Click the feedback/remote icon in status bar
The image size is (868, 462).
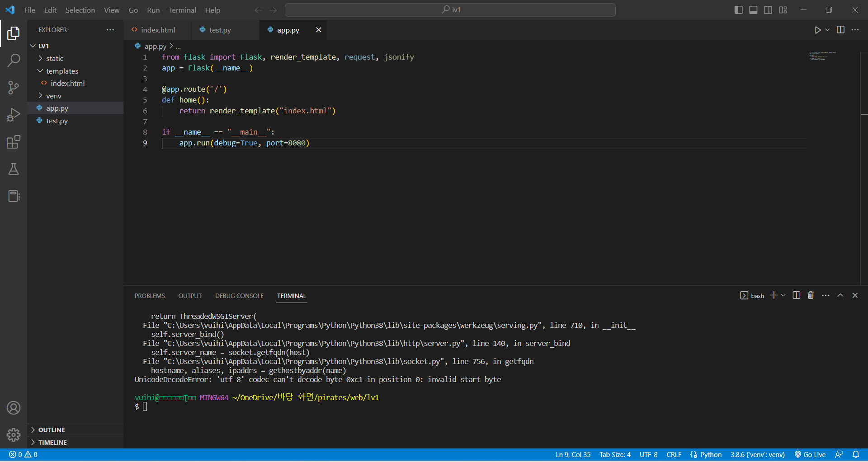[839, 454]
